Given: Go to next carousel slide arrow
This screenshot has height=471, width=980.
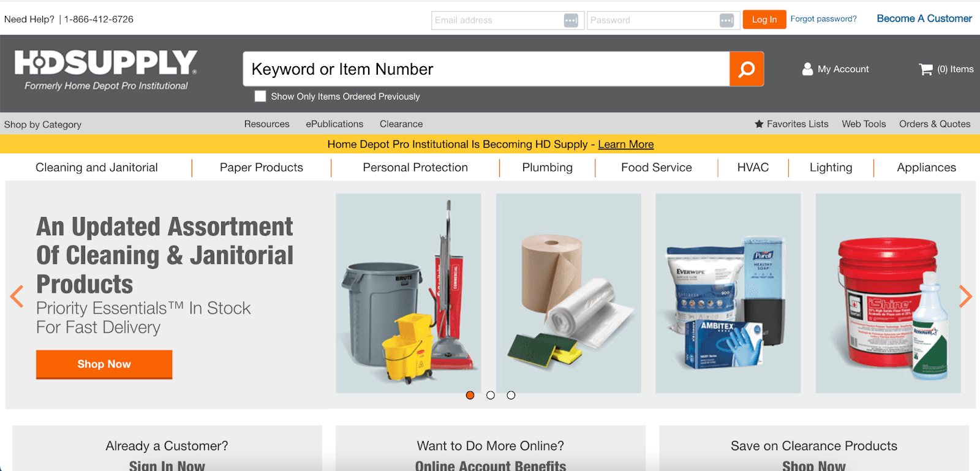Looking at the screenshot, I should (965, 296).
